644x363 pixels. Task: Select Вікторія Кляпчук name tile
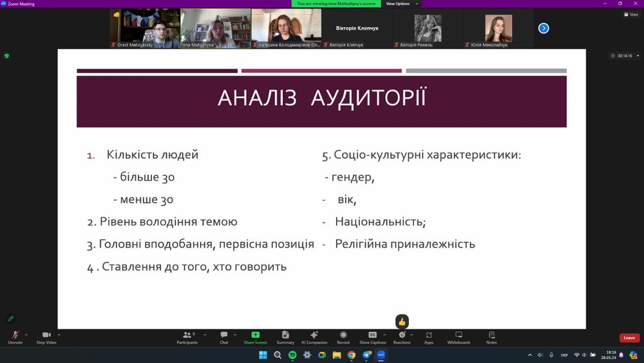tap(357, 28)
